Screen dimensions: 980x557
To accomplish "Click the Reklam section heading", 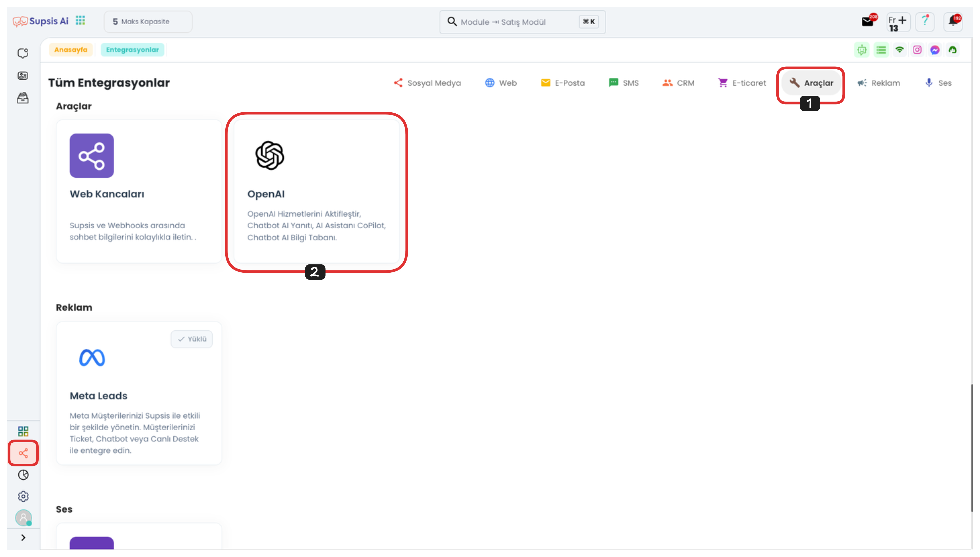I will tap(74, 308).
